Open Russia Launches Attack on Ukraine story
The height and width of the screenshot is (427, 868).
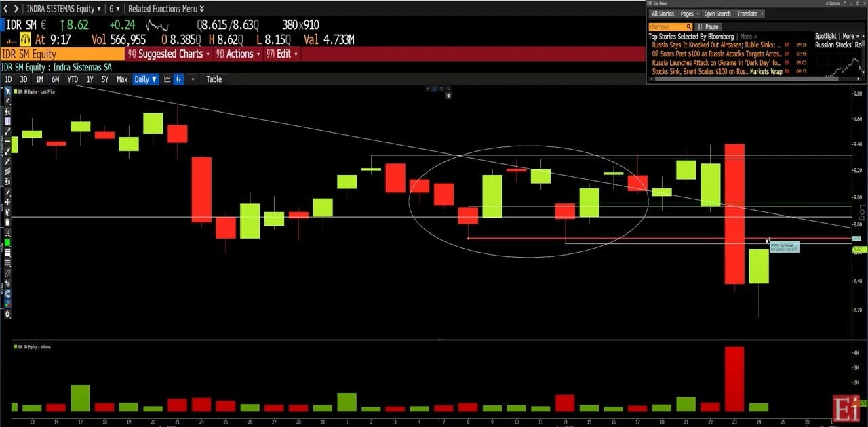click(x=715, y=63)
